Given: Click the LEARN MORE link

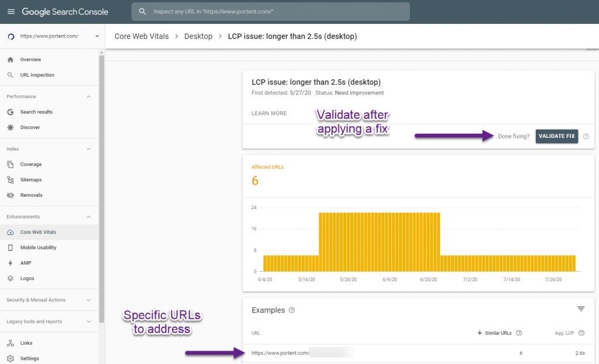Looking at the screenshot, I should [269, 113].
